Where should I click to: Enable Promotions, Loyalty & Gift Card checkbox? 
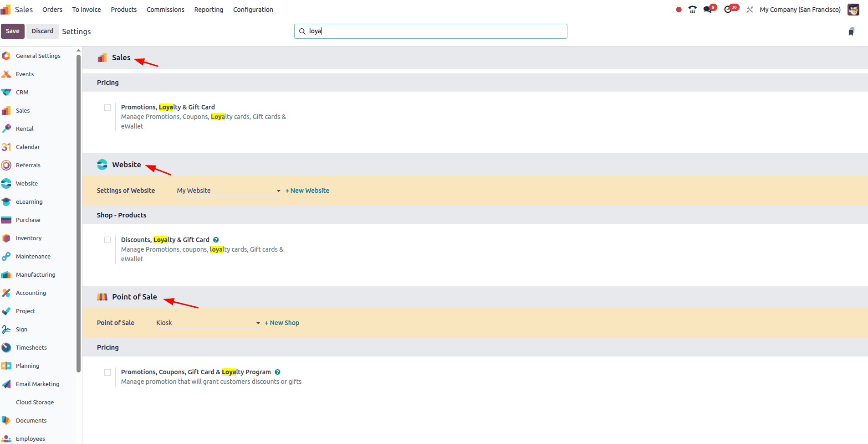[x=107, y=108]
